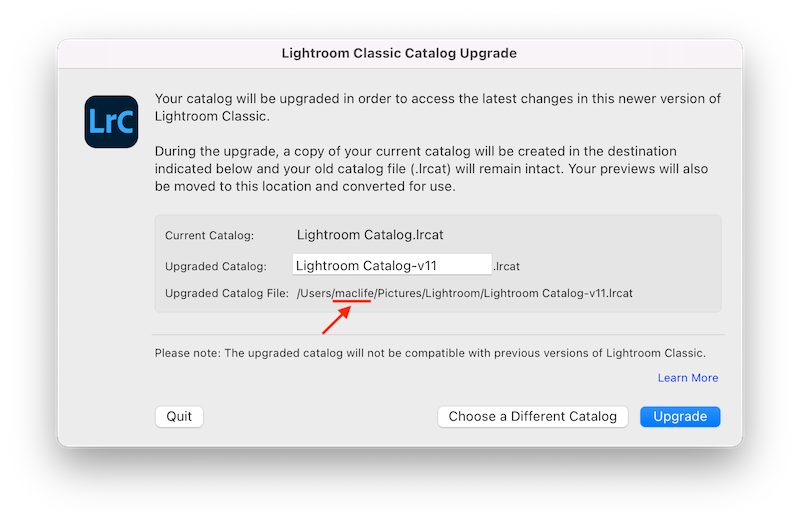Click the Upgraded Catalog label
This screenshot has height=523, width=800.
tap(216, 266)
